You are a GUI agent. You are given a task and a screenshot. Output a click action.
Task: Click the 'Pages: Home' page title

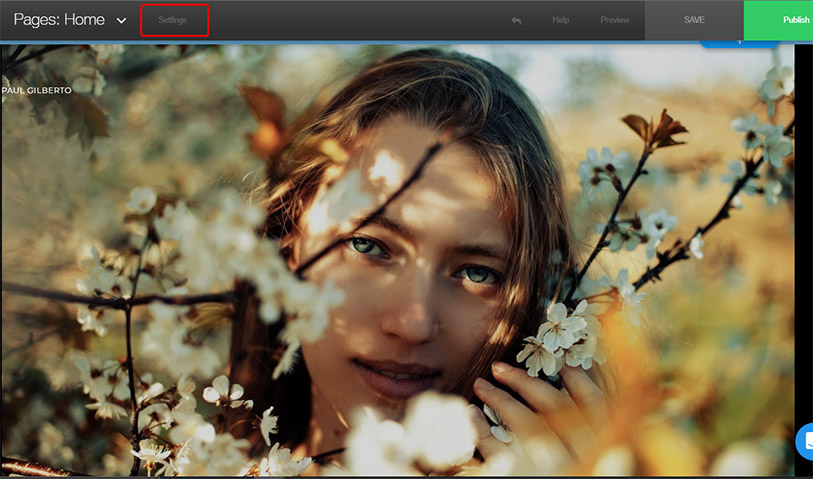pyautogui.click(x=59, y=20)
